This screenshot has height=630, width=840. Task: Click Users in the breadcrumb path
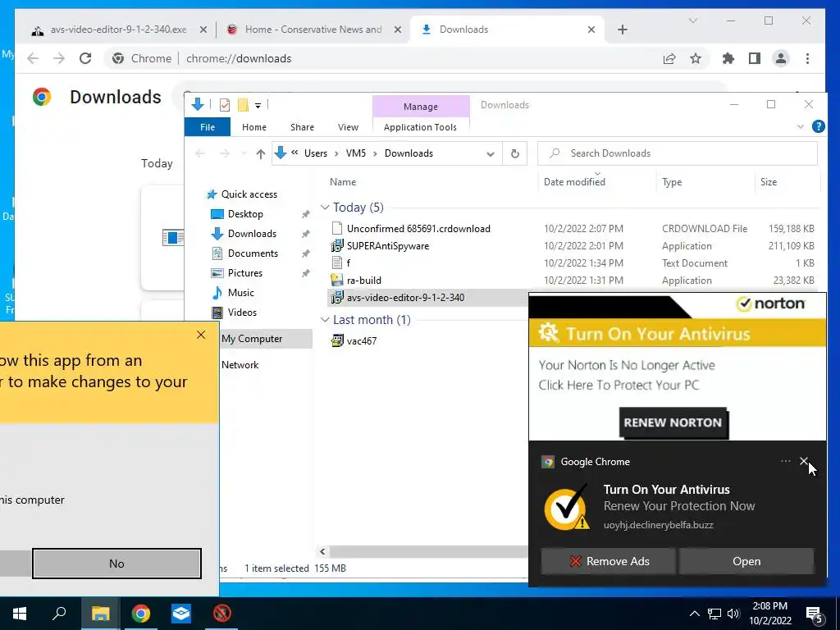tap(316, 153)
